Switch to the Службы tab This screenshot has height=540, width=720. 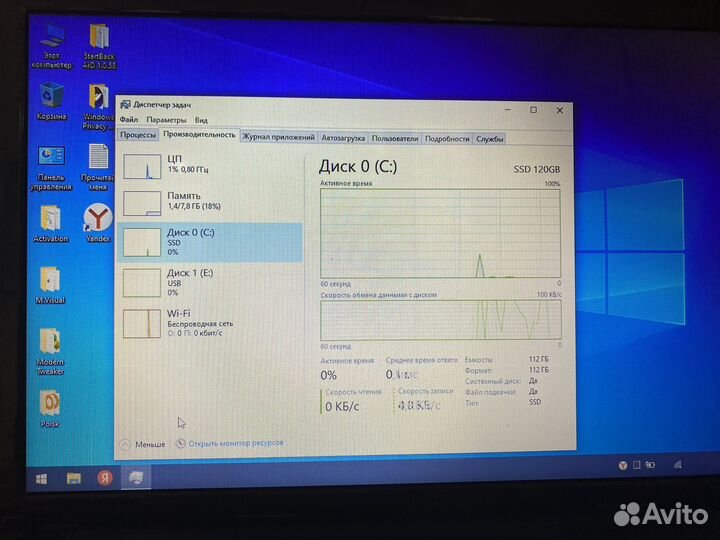[x=489, y=139]
